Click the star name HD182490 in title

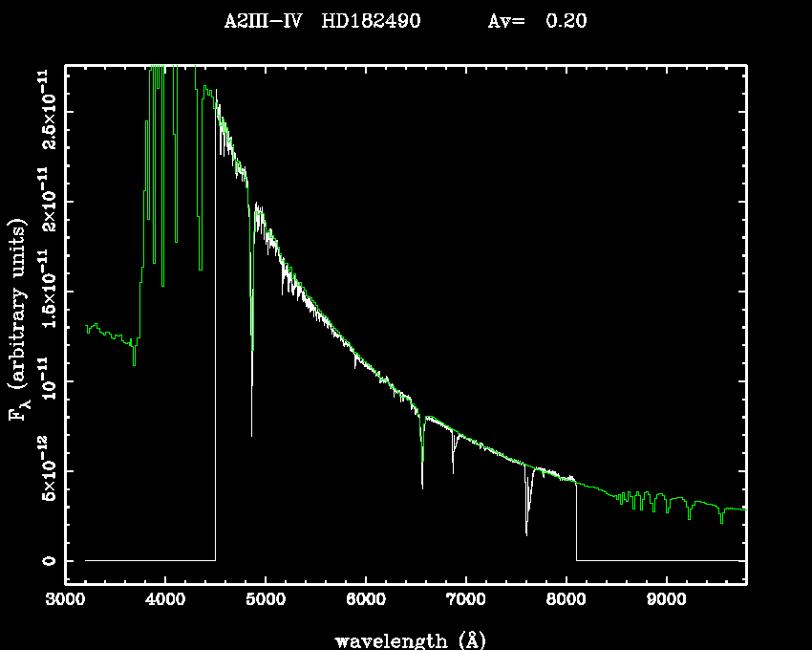[371, 21]
